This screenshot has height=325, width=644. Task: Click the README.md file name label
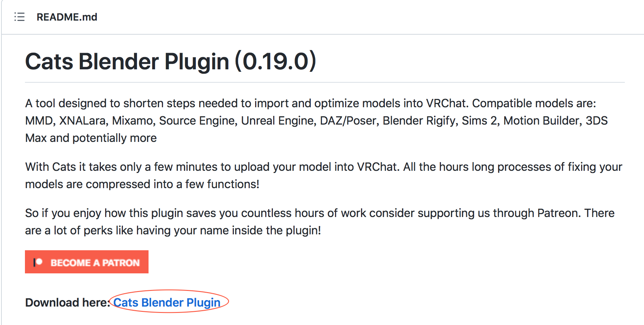click(x=67, y=17)
